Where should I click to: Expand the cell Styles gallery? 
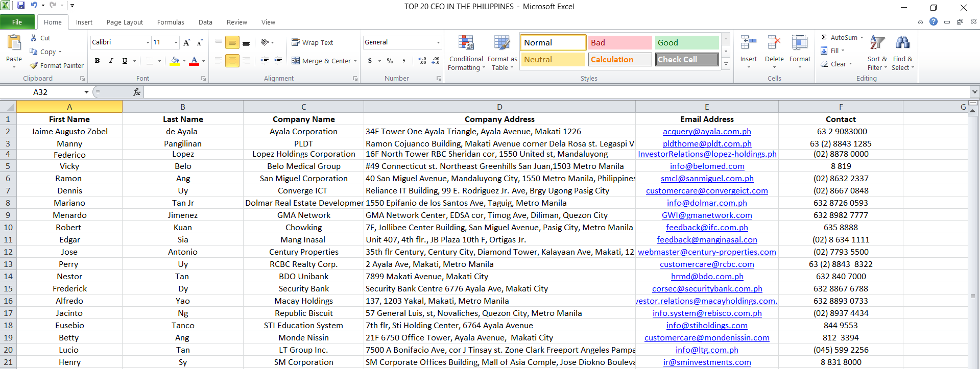pos(726,64)
